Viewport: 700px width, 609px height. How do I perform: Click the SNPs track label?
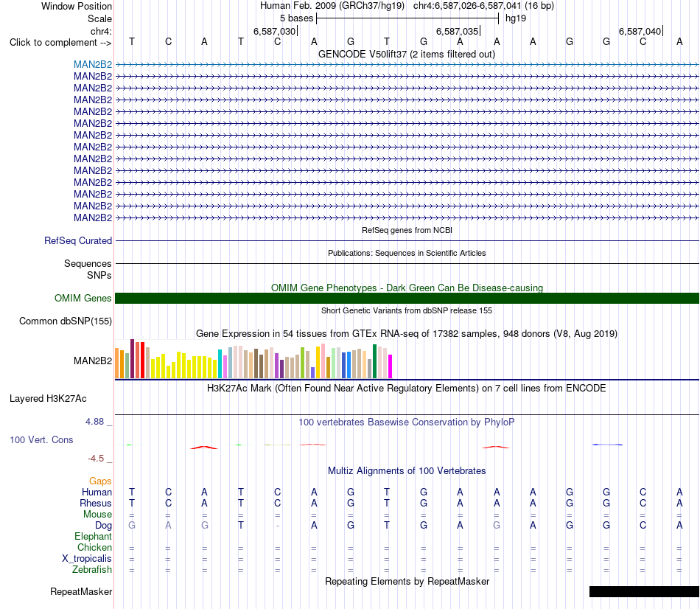click(99, 275)
